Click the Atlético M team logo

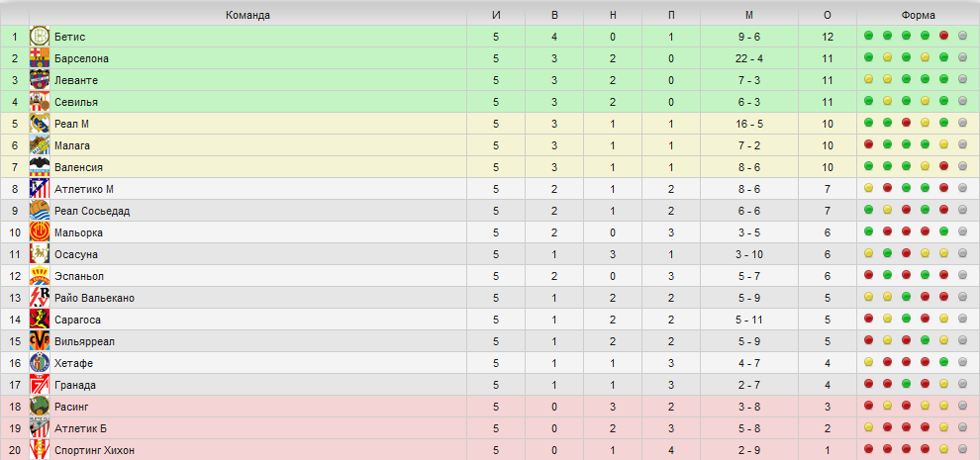tap(40, 189)
